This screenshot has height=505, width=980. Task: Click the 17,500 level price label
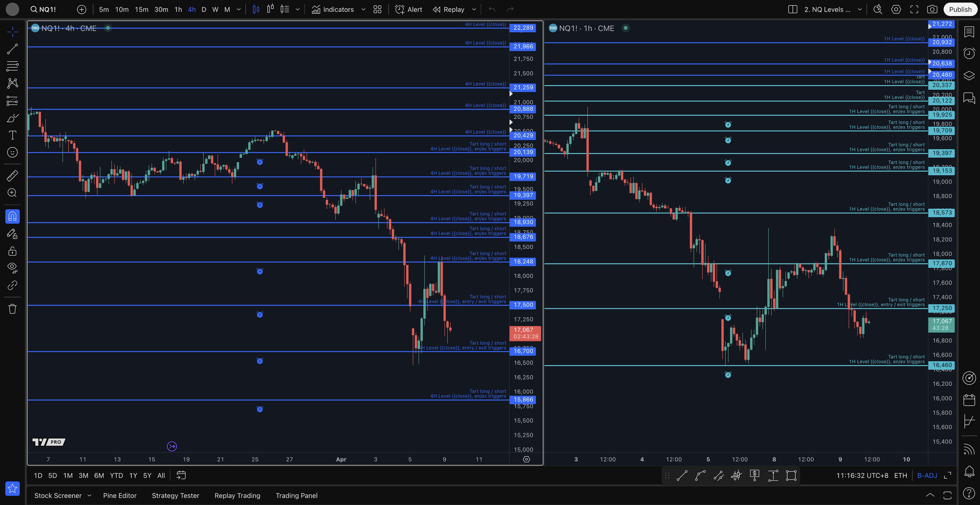523,305
